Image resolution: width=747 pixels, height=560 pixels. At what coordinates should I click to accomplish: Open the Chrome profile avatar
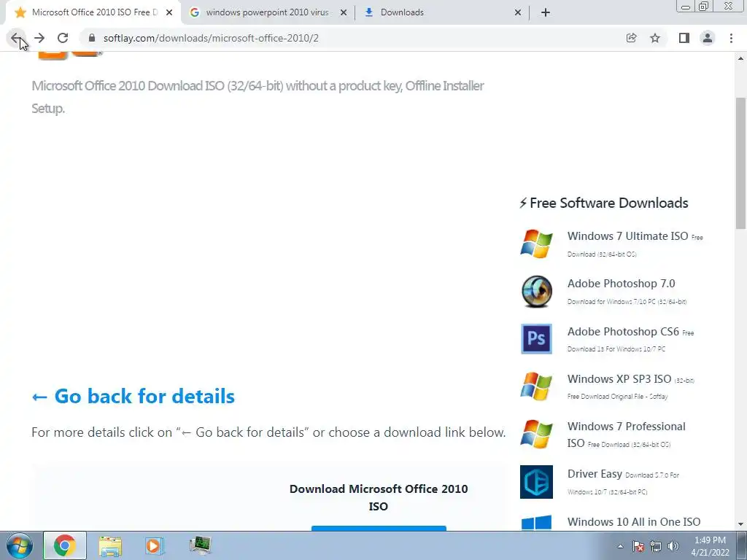[x=708, y=38]
